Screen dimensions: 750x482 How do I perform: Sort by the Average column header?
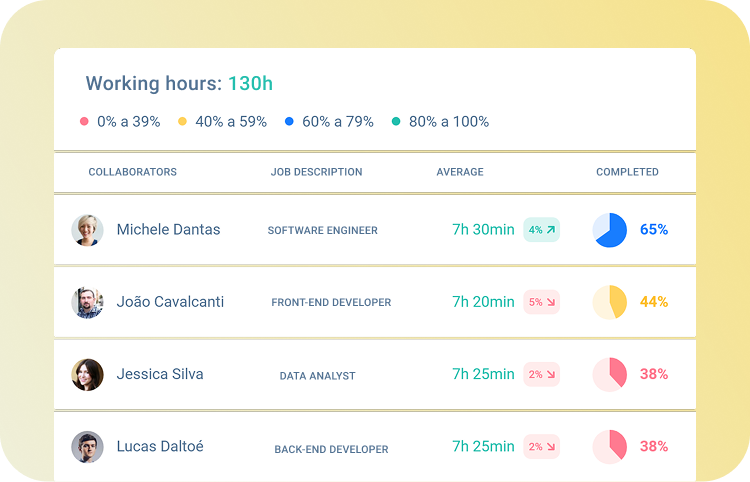(x=460, y=172)
